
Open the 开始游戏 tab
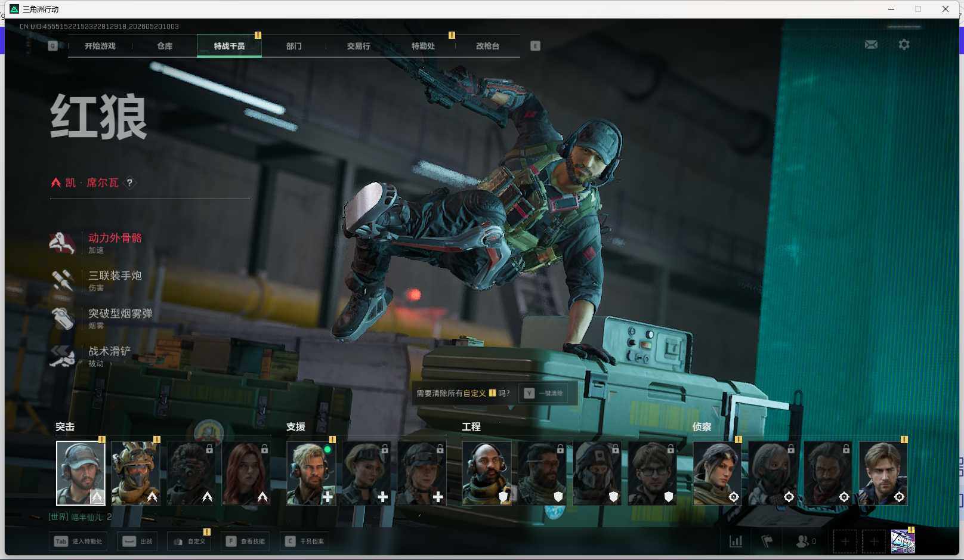[x=100, y=46]
